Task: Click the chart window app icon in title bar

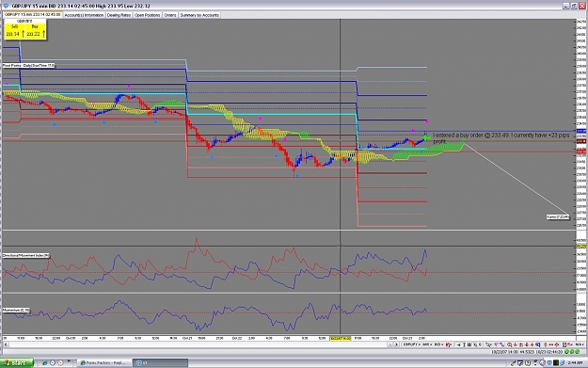Action: [x=6, y=6]
